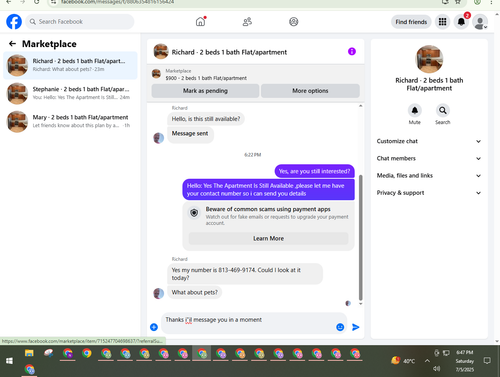Click the 40°C weather widget in taskbar
500x377 pixels.
coord(403,361)
